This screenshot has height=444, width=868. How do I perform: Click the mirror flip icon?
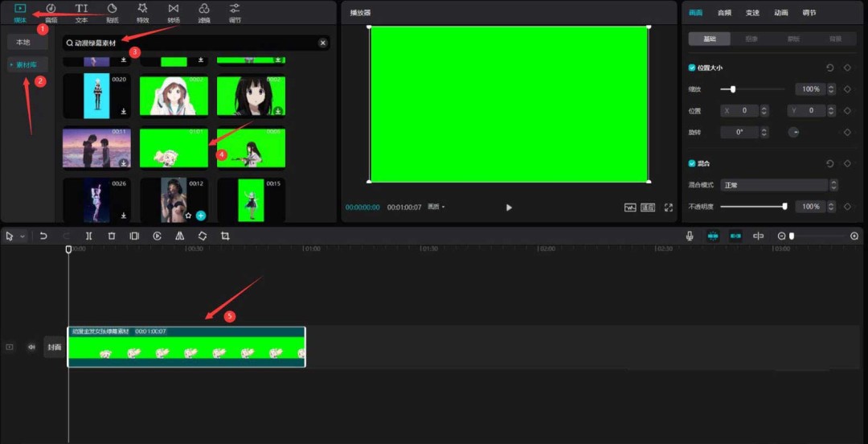180,236
